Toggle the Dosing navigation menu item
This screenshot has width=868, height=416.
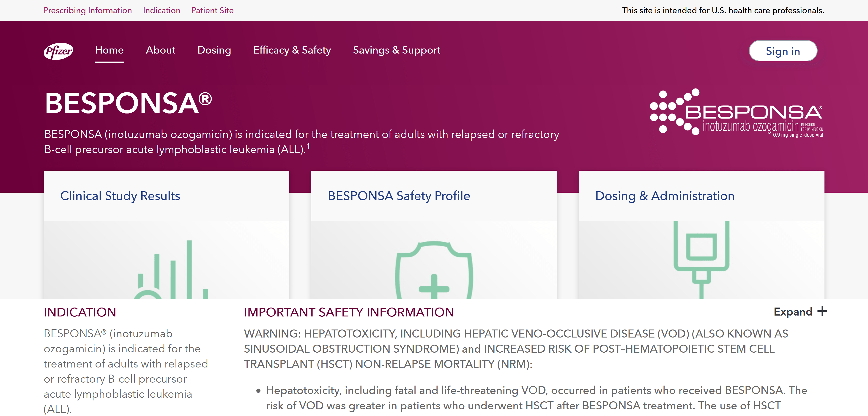214,50
